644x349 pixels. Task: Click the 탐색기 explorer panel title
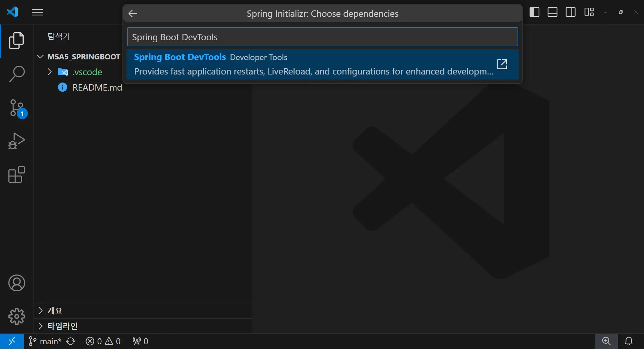(x=59, y=36)
